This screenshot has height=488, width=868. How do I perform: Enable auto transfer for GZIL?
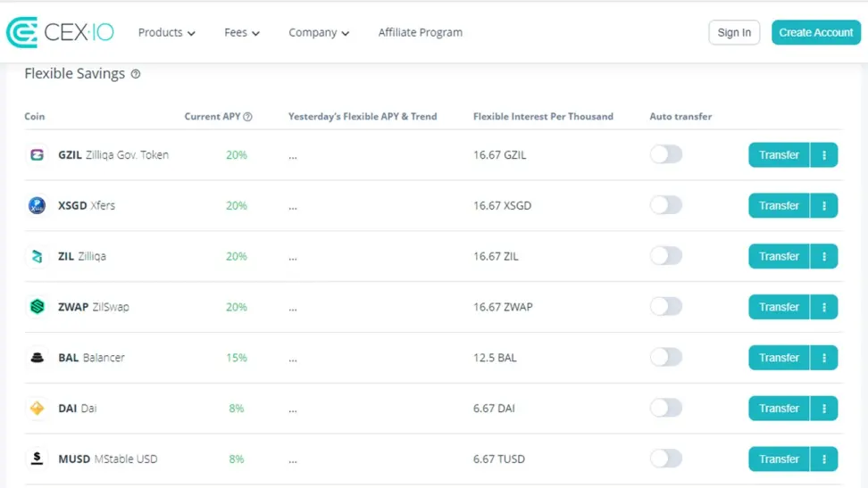[x=666, y=154]
